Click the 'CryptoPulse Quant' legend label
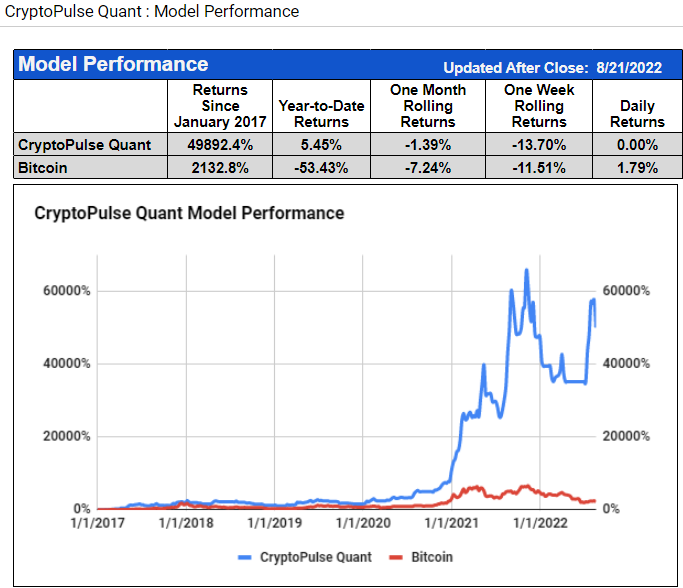Screen dimensions: 683x588 pyautogui.click(x=316, y=557)
